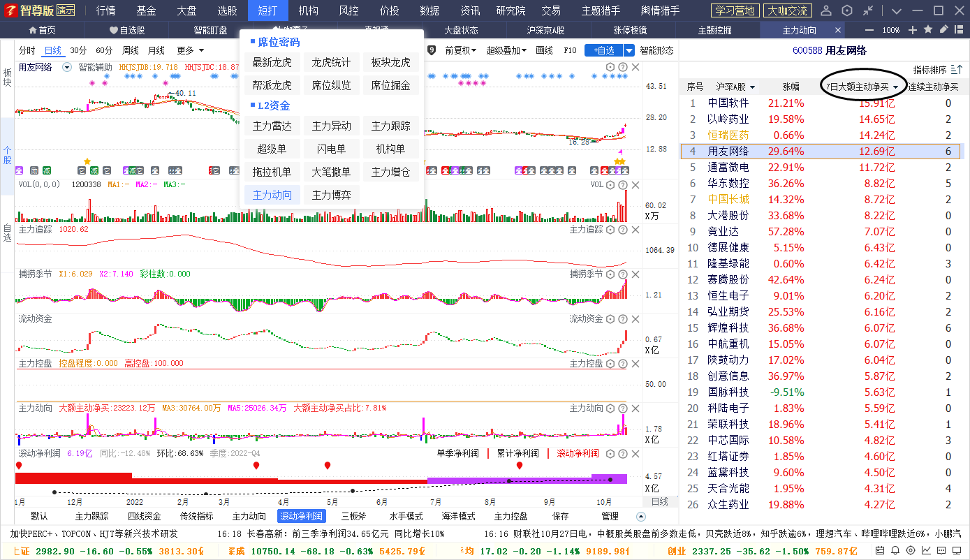The height and width of the screenshot is (560, 970).
Task: Click the 学习营地 button
Action: [x=735, y=10]
